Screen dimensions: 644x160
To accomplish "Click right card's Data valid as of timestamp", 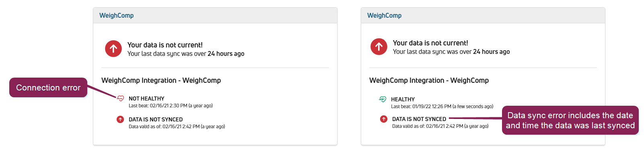I will tap(440, 126).
